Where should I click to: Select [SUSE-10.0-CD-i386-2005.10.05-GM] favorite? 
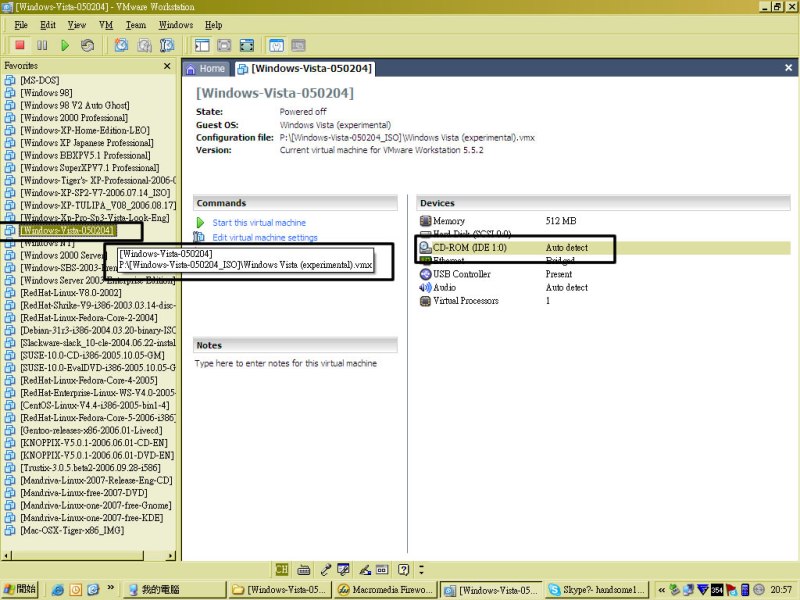point(92,355)
